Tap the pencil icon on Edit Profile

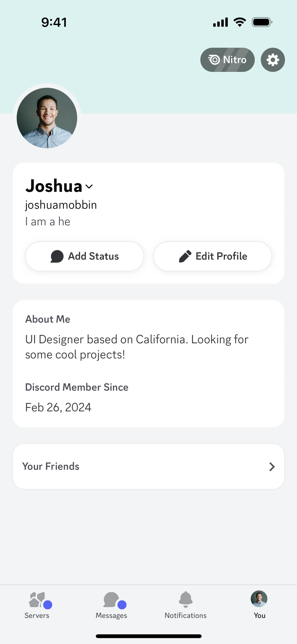click(185, 256)
